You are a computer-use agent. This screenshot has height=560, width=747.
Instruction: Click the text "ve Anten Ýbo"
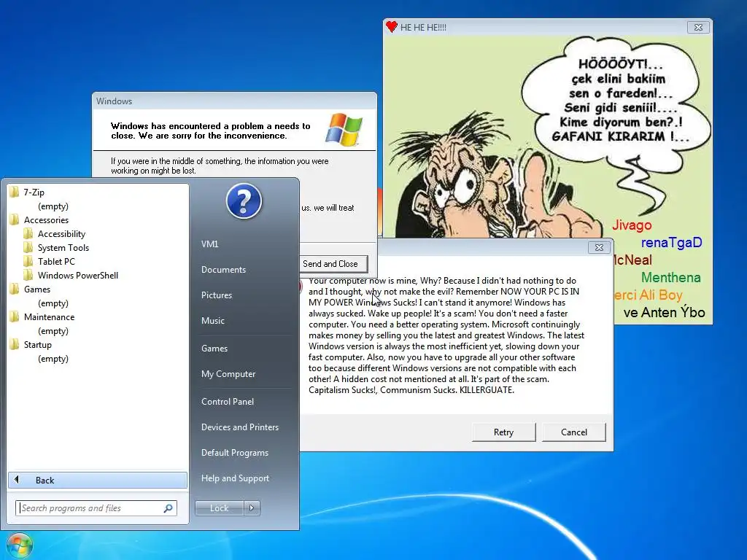click(664, 312)
